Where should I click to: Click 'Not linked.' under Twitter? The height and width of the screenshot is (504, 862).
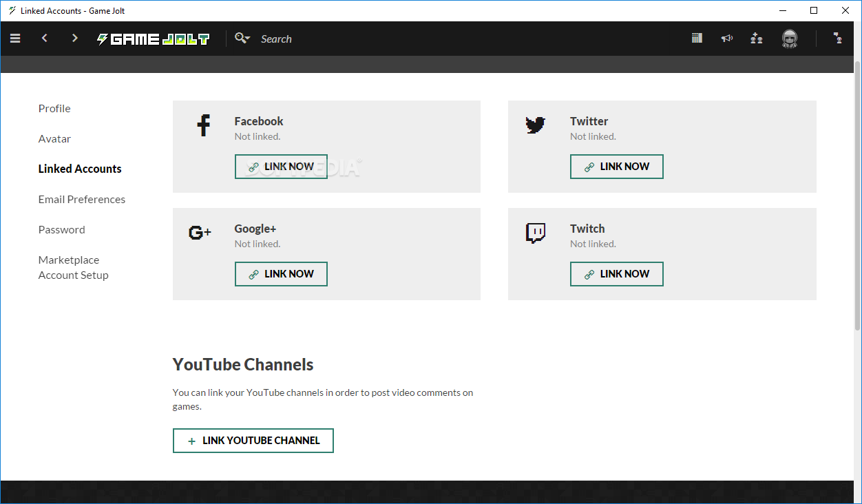pos(593,136)
